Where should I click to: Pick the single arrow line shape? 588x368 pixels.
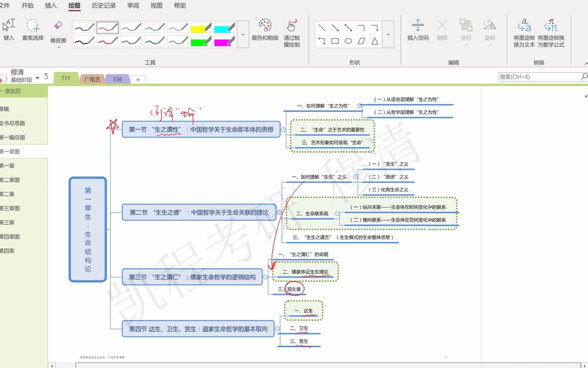coord(335,28)
